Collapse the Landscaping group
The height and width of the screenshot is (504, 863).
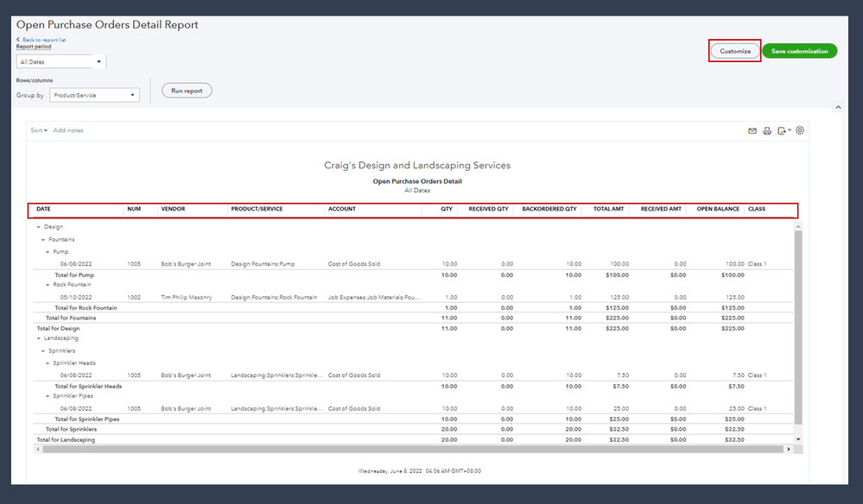pyautogui.click(x=39, y=338)
